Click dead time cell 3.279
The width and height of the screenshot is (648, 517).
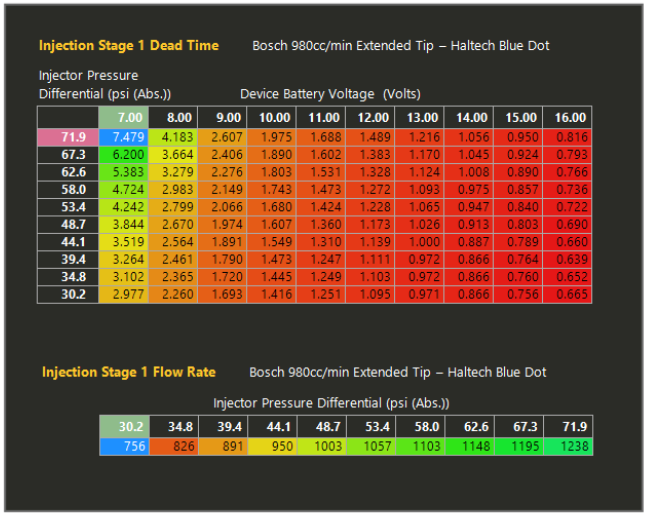(173, 172)
